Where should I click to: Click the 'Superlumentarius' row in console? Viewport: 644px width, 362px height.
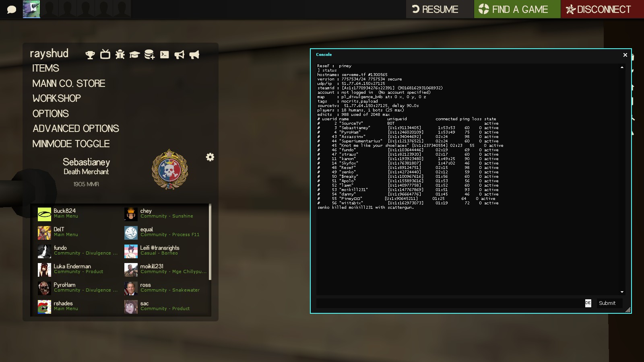408,141
